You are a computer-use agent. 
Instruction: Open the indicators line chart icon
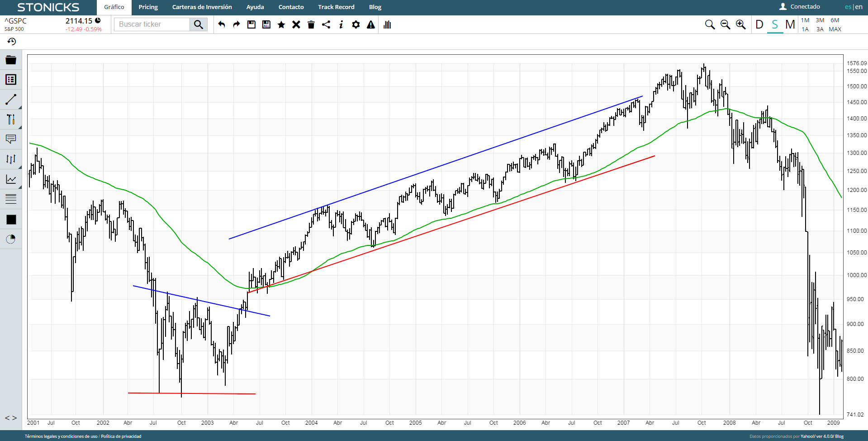click(11, 179)
